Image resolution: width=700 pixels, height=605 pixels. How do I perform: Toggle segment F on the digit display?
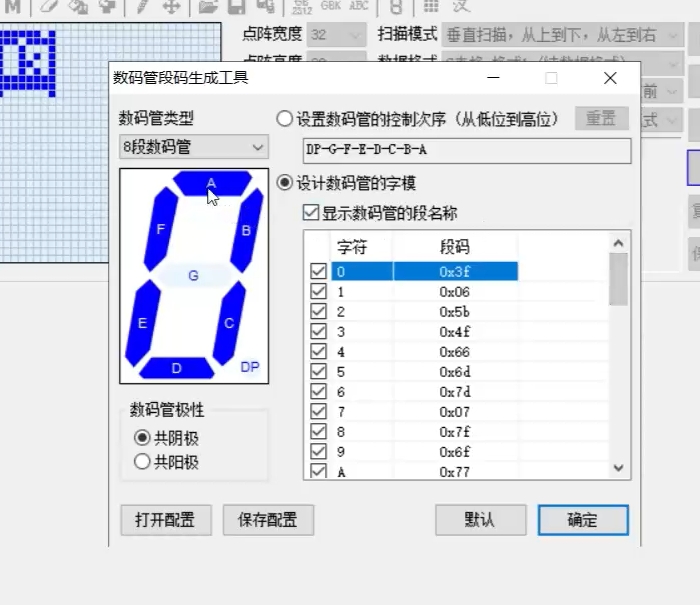161,229
